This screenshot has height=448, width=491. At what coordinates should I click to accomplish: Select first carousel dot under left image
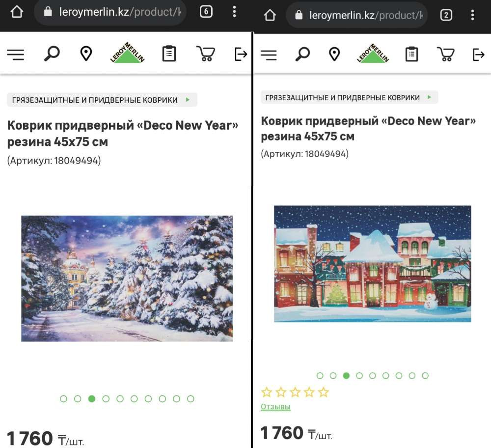pos(63,399)
